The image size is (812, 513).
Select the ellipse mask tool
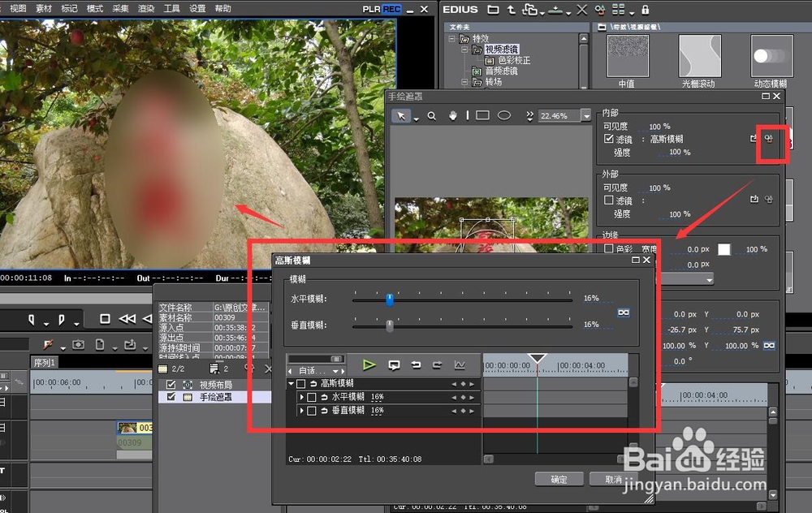[504, 115]
